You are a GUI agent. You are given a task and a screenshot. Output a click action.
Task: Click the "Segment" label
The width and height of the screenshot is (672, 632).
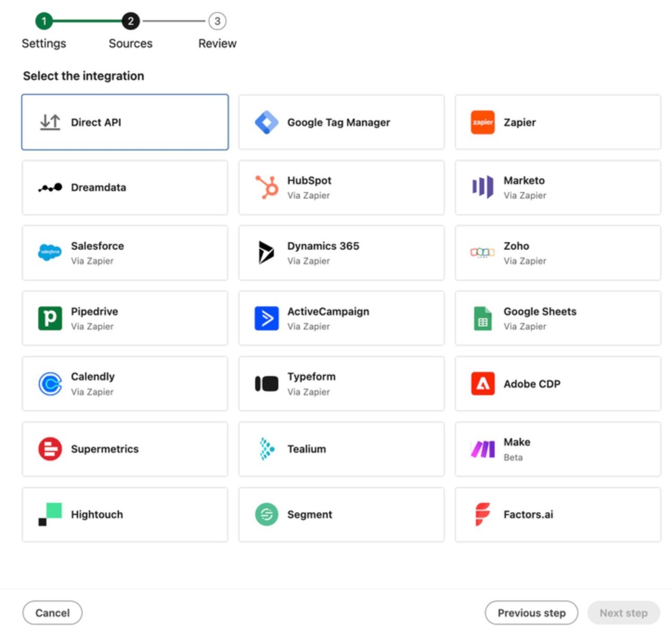pyautogui.click(x=309, y=514)
